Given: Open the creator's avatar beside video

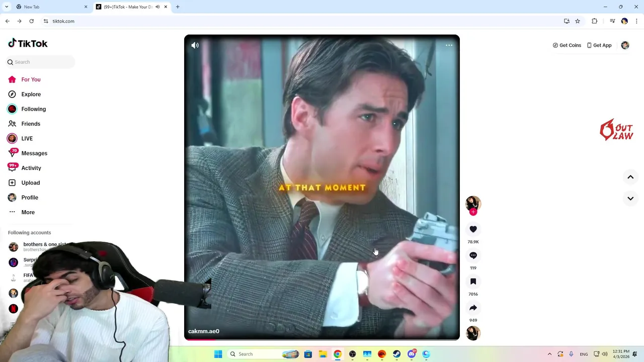Looking at the screenshot, I should point(473,203).
